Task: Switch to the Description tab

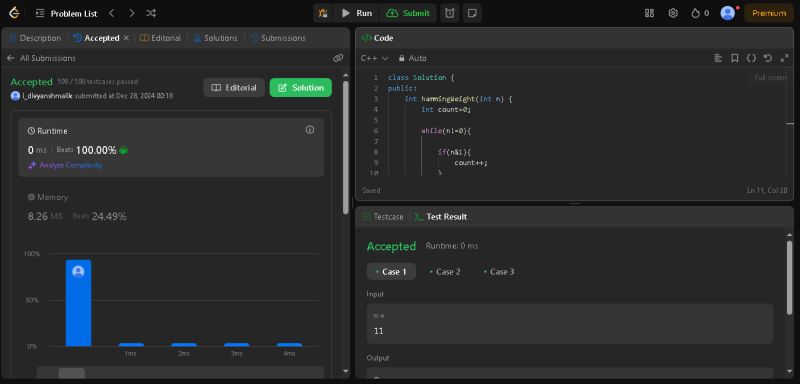Action: click(35, 38)
